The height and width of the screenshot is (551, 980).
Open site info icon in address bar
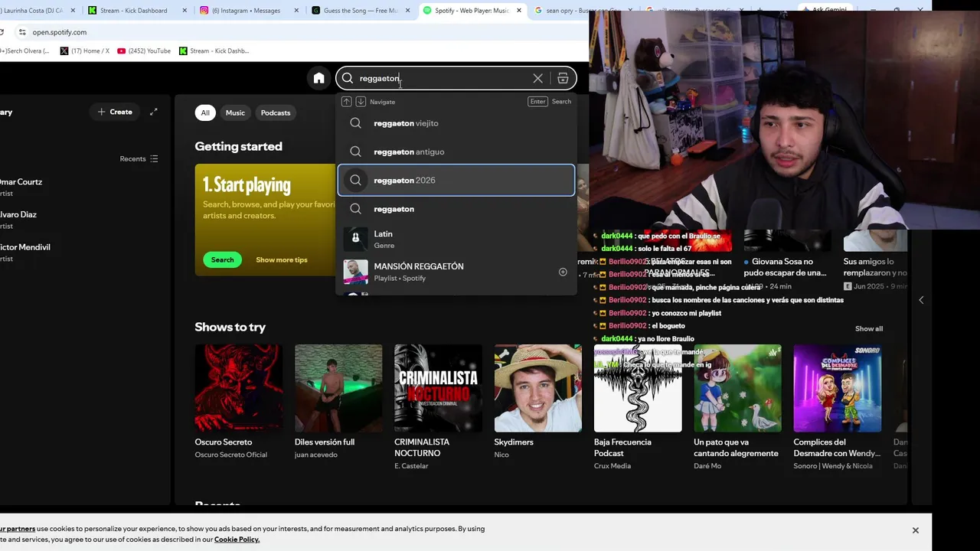pos(21,32)
